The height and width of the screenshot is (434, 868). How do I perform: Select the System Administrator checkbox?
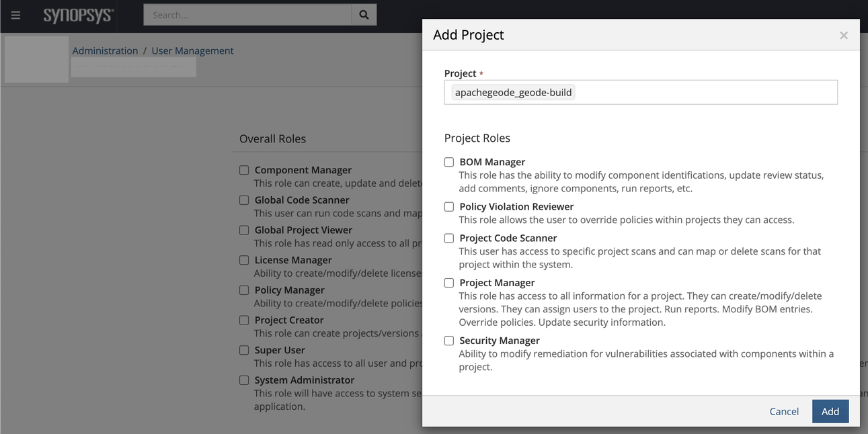tap(244, 380)
